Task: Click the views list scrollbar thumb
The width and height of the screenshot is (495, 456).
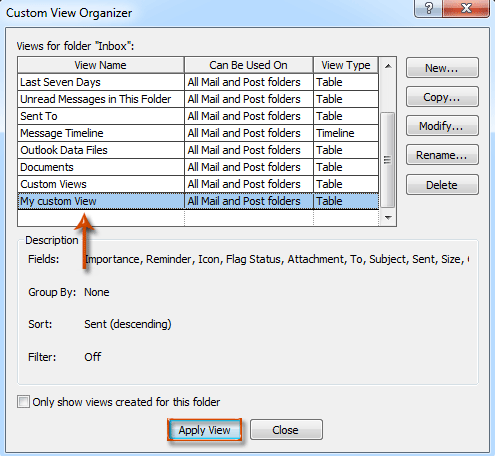Action: (x=387, y=160)
